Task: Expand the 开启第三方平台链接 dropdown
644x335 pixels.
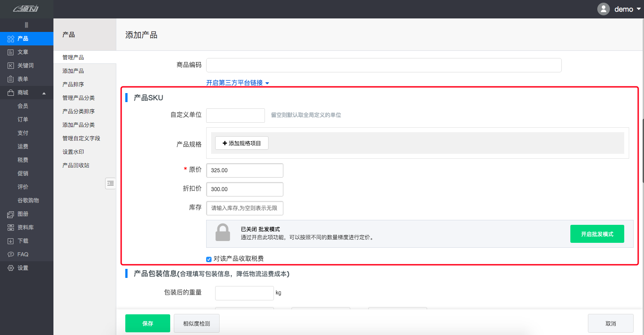Action: tap(237, 83)
